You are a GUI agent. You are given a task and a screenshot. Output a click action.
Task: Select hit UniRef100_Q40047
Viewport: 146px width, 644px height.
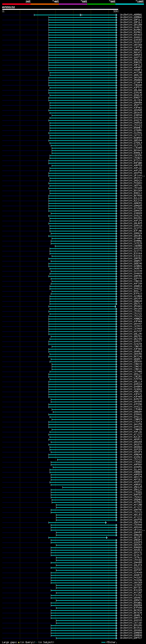click(131, 324)
